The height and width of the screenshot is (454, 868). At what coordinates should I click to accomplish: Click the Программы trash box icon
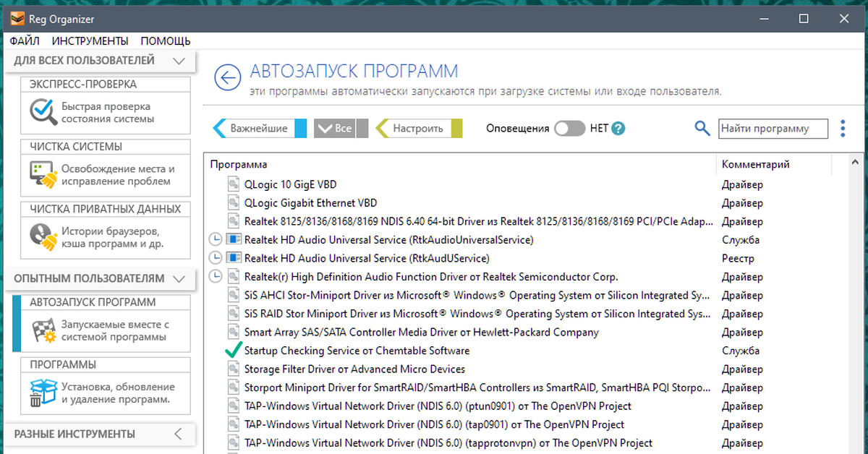pyautogui.click(x=43, y=393)
